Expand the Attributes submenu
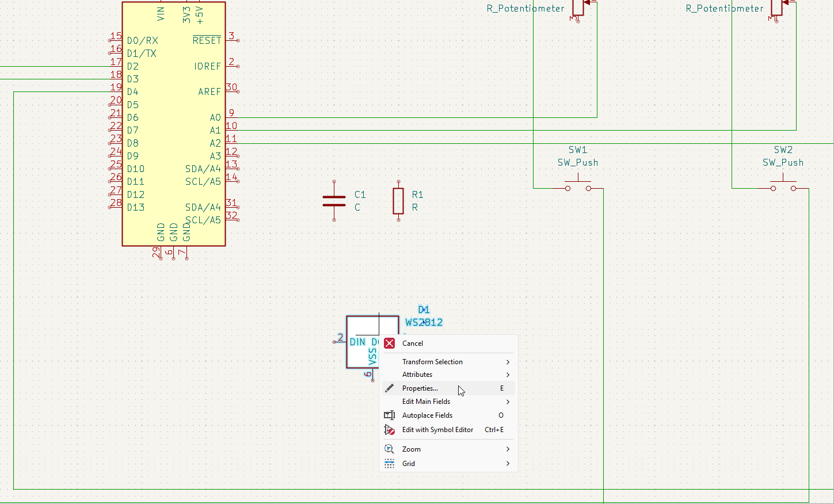Image resolution: width=834 pixels, height=504 pixels. click(x=448, y=375)
